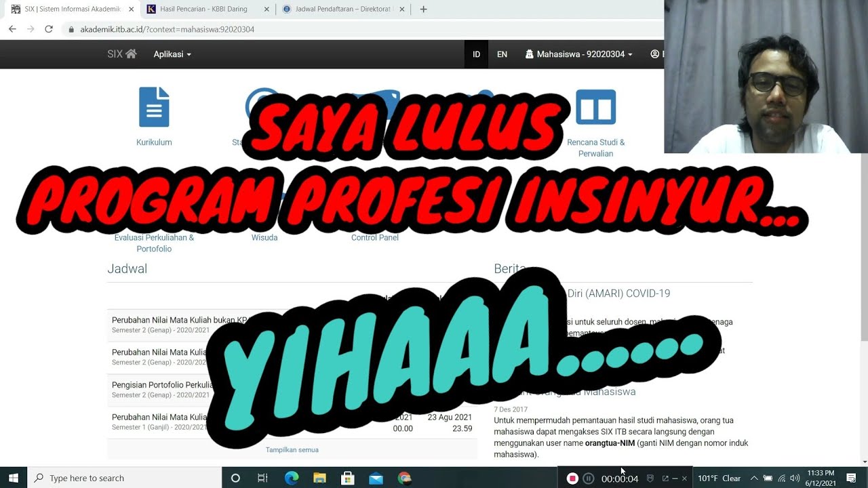Switch language to EN
This screenshot has height=488, width=868.
tap(502, 54)
